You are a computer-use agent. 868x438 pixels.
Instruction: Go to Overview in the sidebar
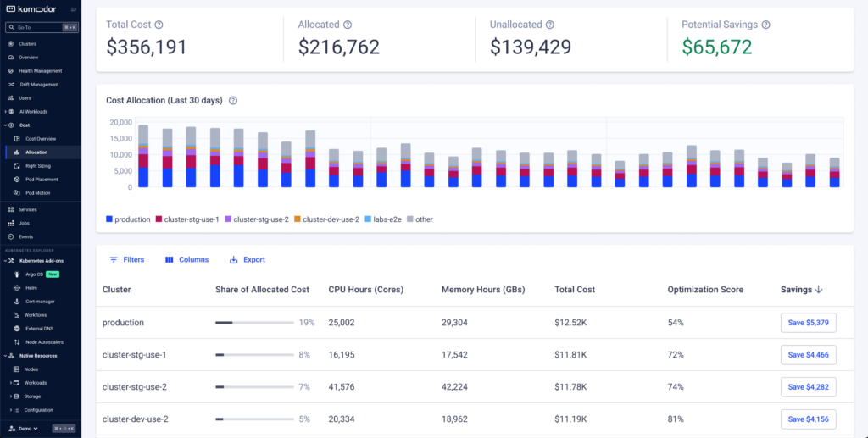[28, 58]
